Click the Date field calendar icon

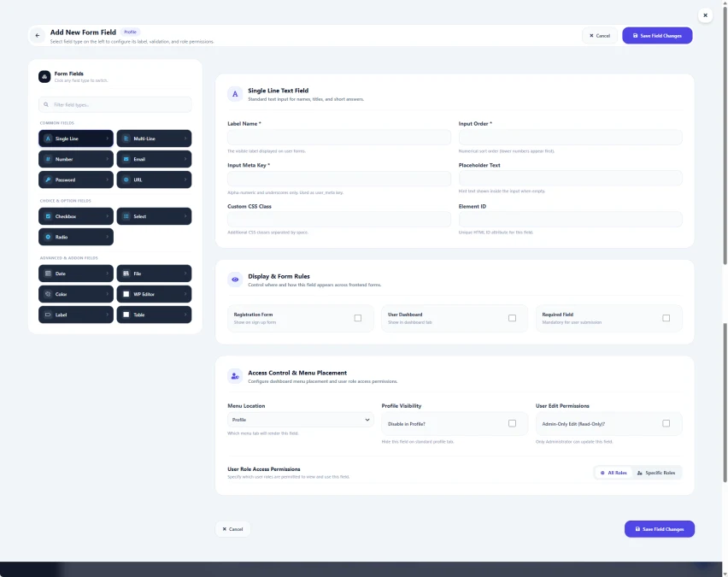click(48, 274)
